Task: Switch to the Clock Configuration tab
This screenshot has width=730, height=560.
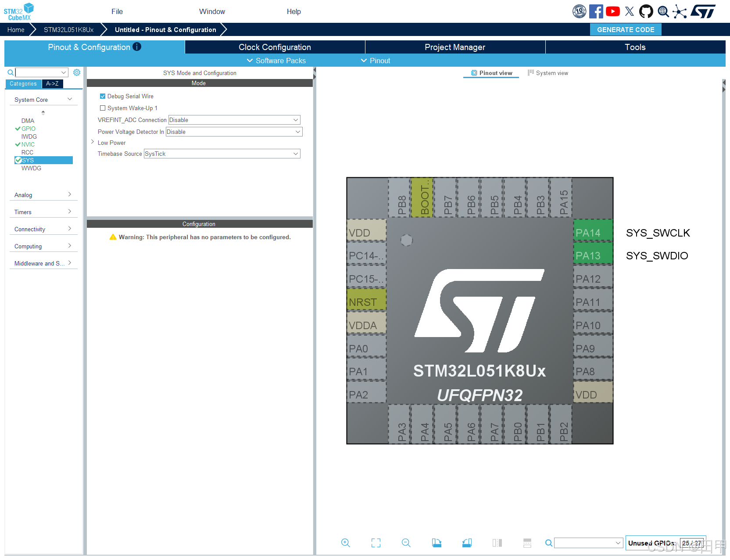Action: pyautogui.click(x=275, y=47)
